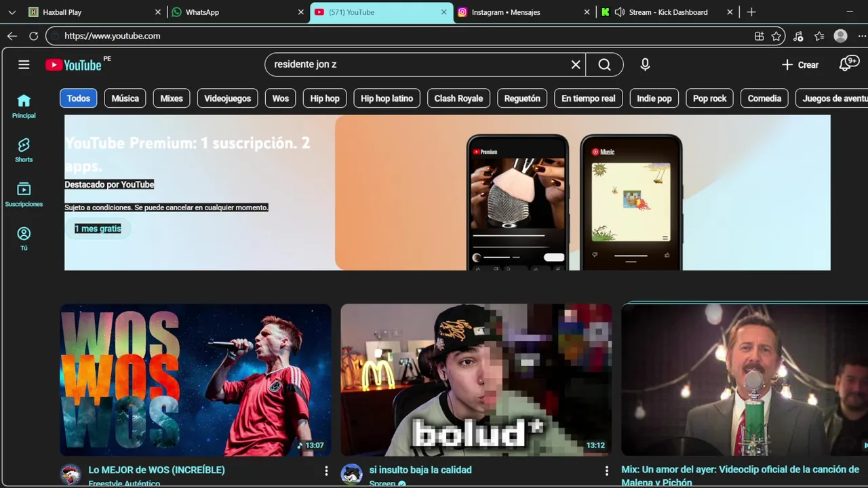Open the Un amor del ayer mix thumbnail

pos(745,380)
